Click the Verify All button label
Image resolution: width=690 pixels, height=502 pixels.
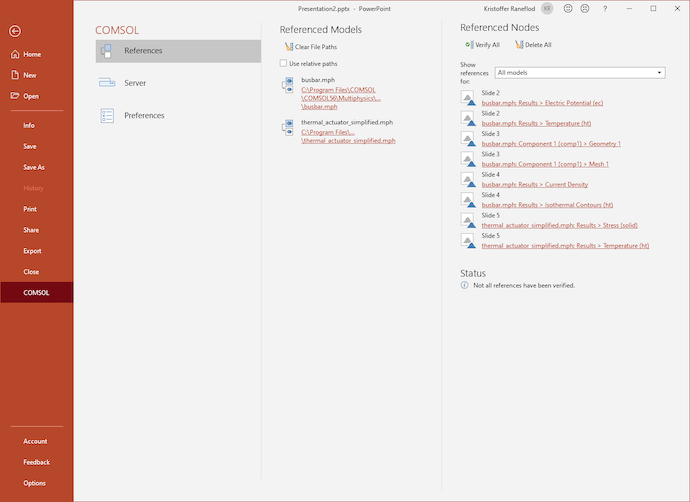pyautogui.click(x=488, y=45)
